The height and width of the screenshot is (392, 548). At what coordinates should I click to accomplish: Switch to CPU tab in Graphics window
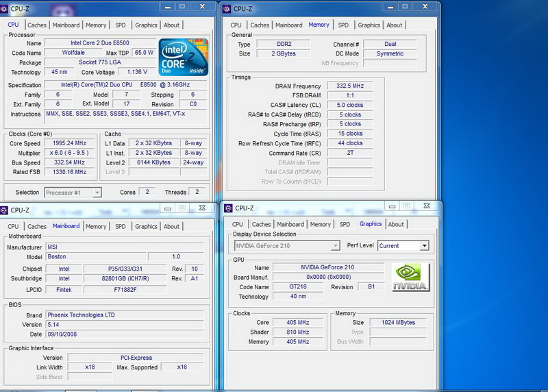click(237, 224)
